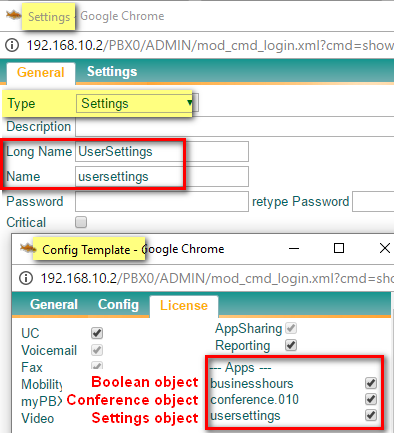The image size is (394, 433).
Task: Click the Video label
Action: pyautogui.click(x=37, y=418)
